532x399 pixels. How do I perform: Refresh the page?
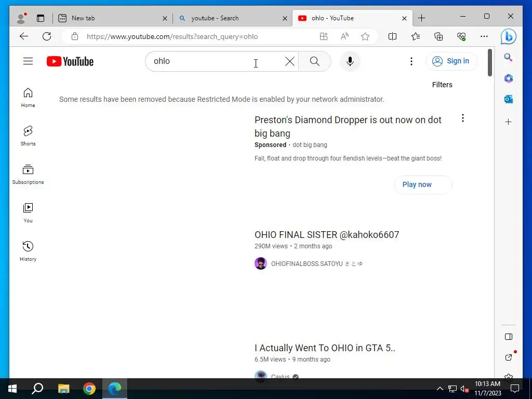[x=47, y=36]
